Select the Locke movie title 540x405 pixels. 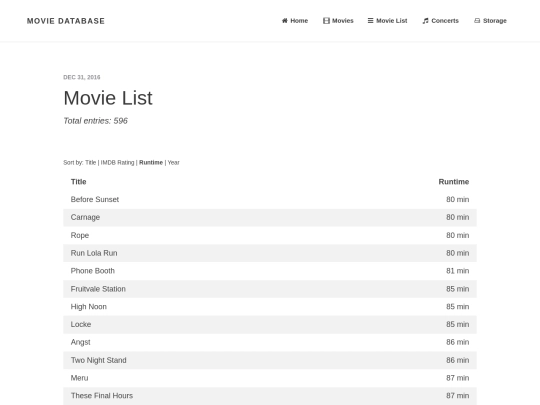pos(81,324)
